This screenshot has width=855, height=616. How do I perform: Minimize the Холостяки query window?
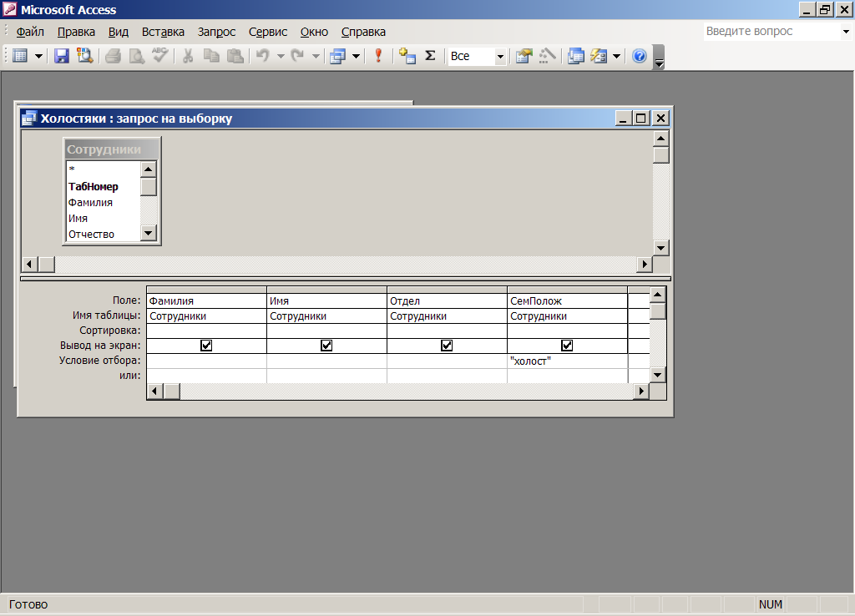[624, 118]
